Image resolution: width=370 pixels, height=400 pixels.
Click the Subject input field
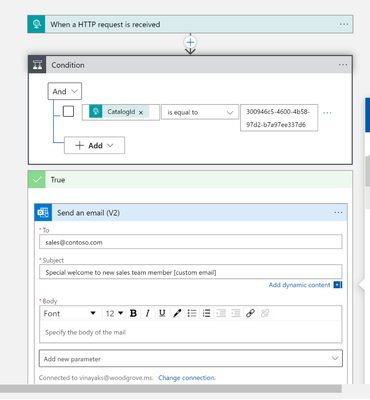tap(191, 272)
